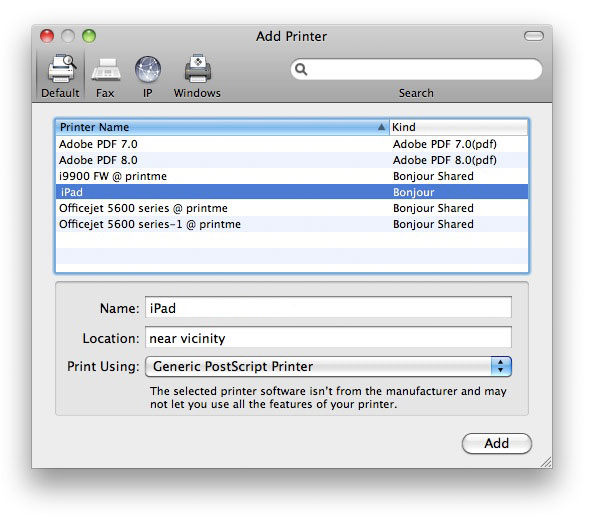Image resolution: width=600 pixels, height=523 pixels.
Task: Click the Adobe PDF 7.0(pdf) kind cell
Action: tap(445, 144)
